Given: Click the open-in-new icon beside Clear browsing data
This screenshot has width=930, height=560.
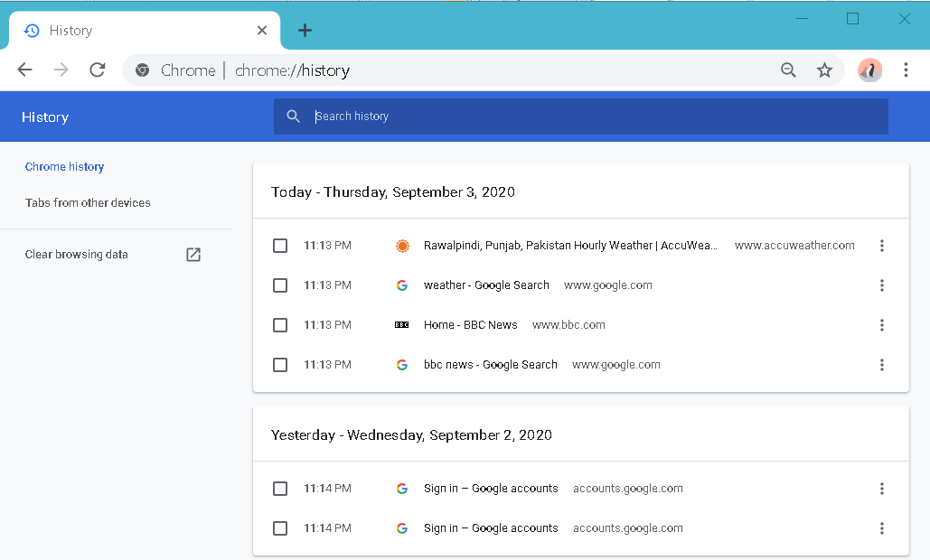Looking at the screenshot, I should [x=193, y=255].
